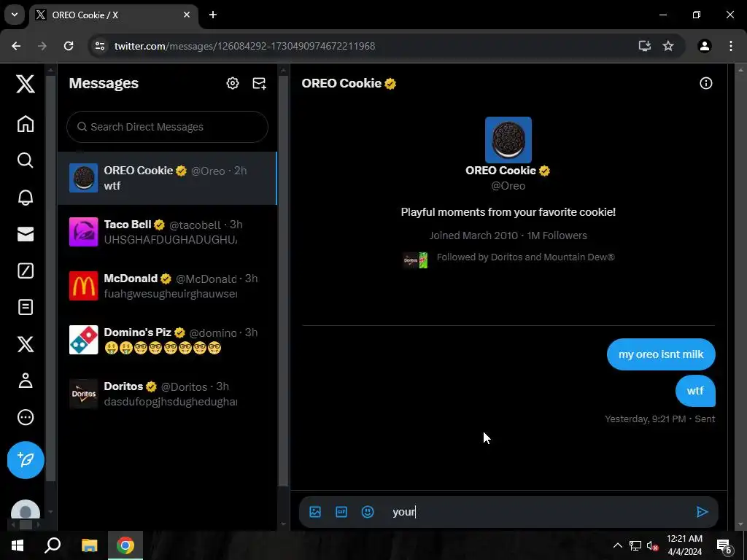Click 'Playful moments from your favorite cookie!' bio
The height and width of the screenshot is (560, 747).
[x=508, y=212]
